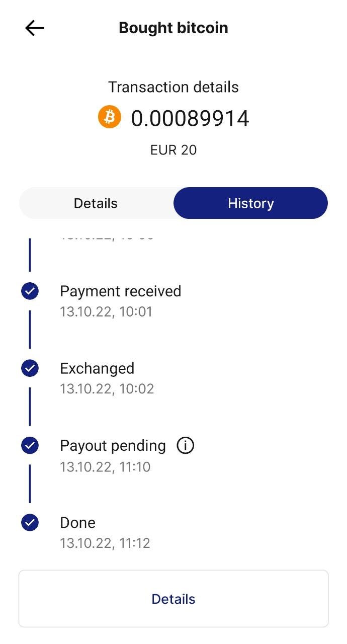Tap the Payment received status label
This screenshot has width=347, height=644.
tap(120, 291)
